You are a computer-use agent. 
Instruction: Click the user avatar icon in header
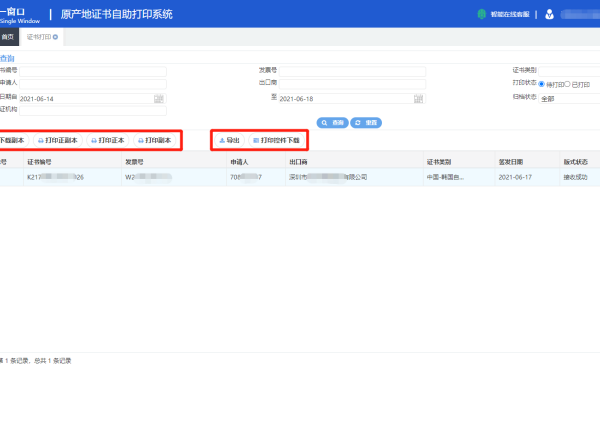pos(549,14)
